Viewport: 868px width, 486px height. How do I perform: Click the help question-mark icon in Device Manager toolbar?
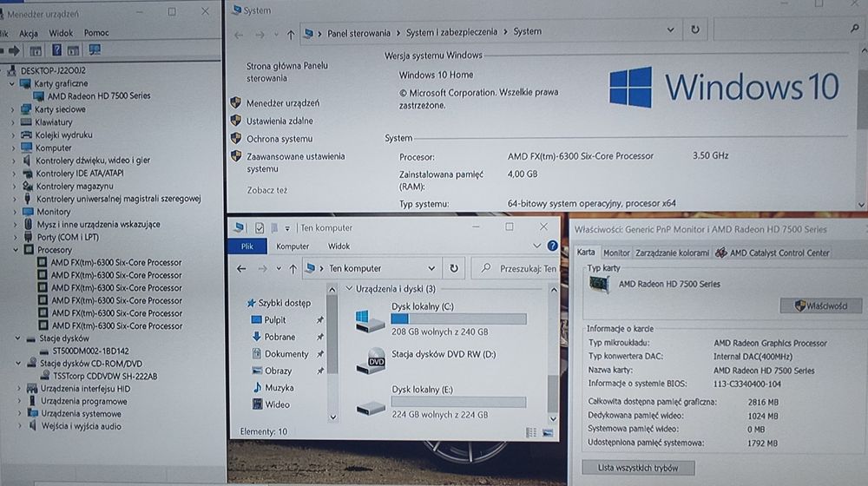(56, 50)
